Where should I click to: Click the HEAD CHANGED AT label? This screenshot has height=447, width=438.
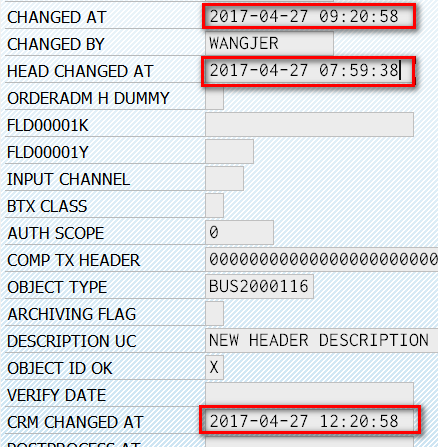coord(80,71)
